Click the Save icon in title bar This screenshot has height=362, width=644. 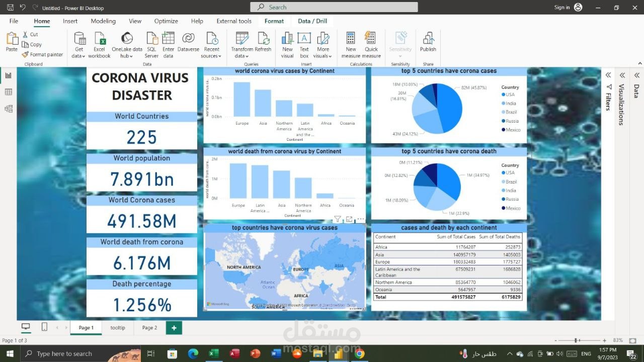pyautogui.click(x=9, y=8)
